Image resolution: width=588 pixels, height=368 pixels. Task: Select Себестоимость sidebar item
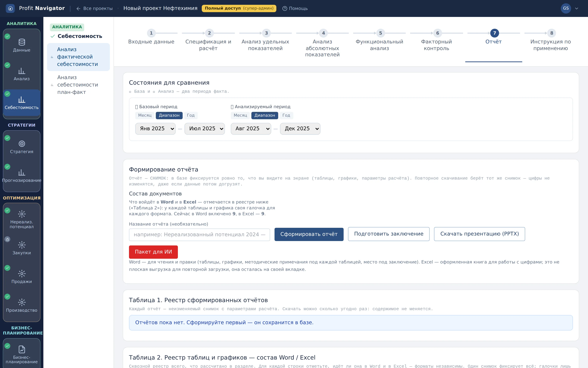click(22, 103)
